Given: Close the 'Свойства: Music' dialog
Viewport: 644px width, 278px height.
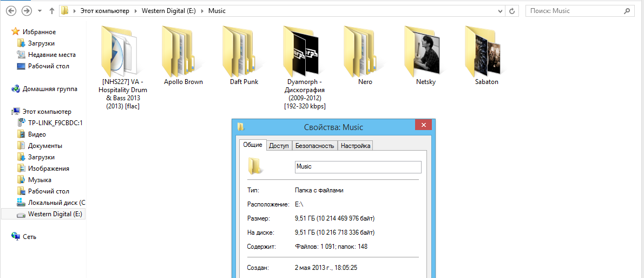Looking at the screenshot, I should [423, 125].
